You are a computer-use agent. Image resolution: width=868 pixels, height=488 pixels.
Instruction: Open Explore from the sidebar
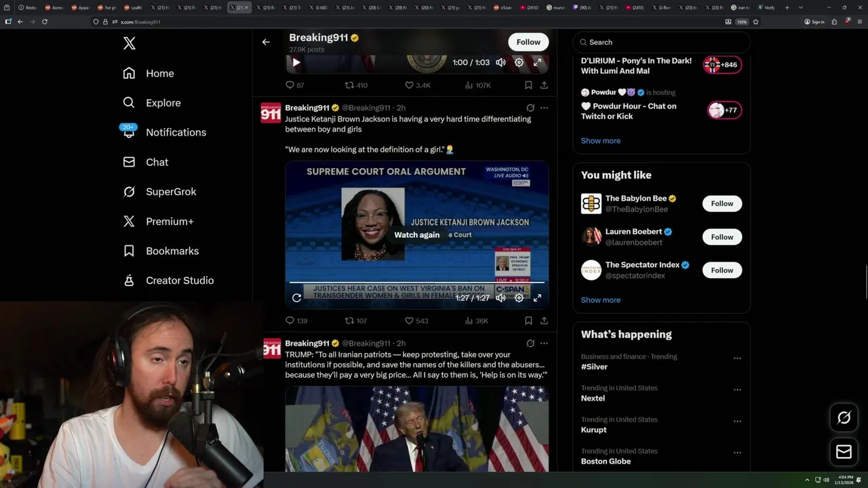(x=152, y=103)
